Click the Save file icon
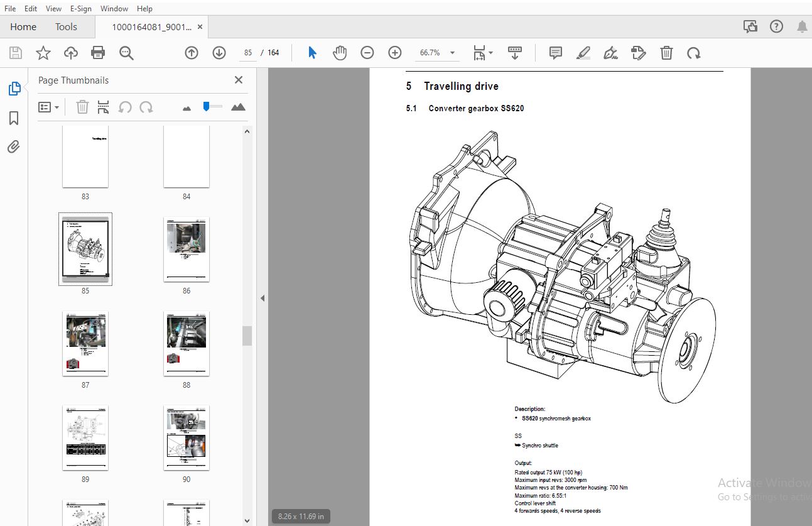The width and height of the screenshot is (812, 526). tap(16, 53)
